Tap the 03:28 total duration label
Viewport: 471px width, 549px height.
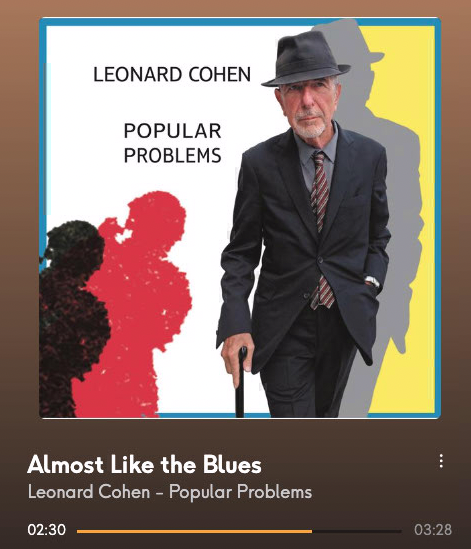pos(433,529)
